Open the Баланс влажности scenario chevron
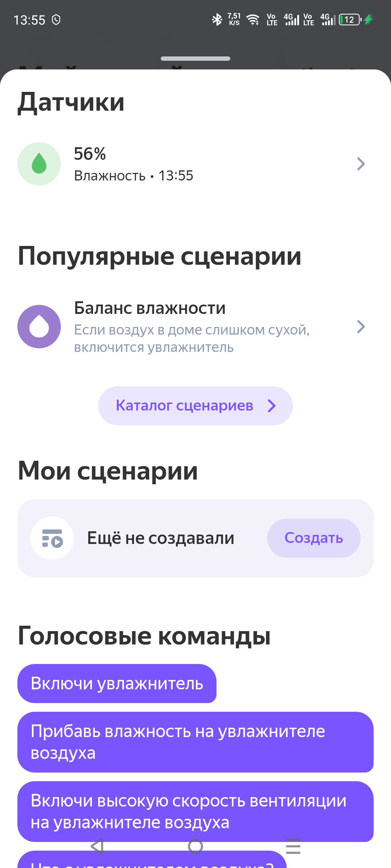This screenshot has height=868, width=391. 361,327
